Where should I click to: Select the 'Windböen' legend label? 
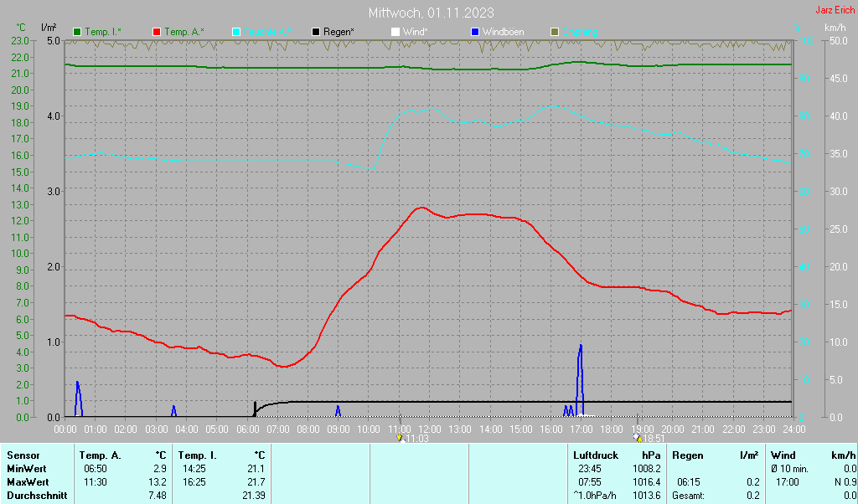tap(503, 33)
